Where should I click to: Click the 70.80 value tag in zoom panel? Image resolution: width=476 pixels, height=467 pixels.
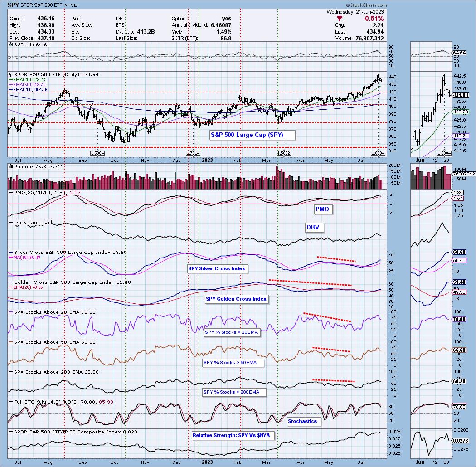tap(459, 319)
